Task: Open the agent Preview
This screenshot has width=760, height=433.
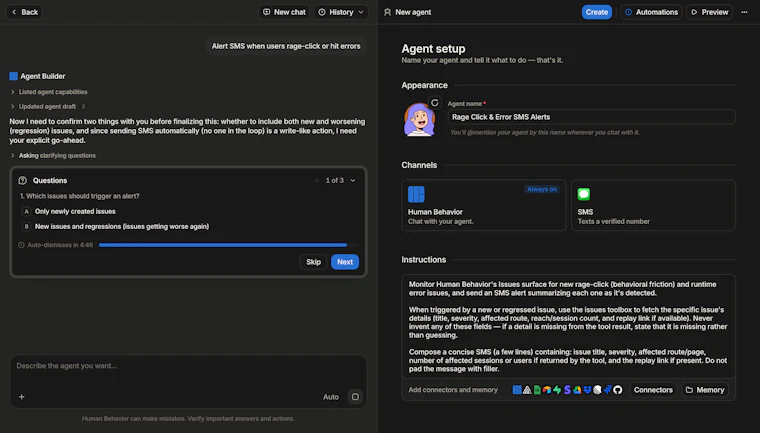Action: (x=710, y=12)
